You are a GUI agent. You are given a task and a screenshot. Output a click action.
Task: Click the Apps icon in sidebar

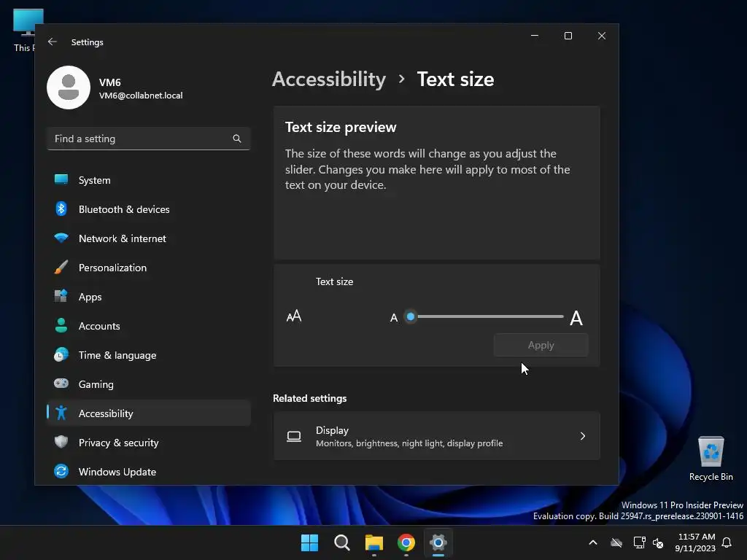click(61, 296)
